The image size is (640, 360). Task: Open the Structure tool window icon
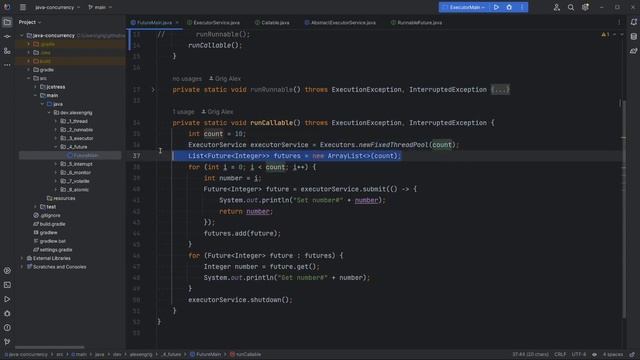(7, 51)
